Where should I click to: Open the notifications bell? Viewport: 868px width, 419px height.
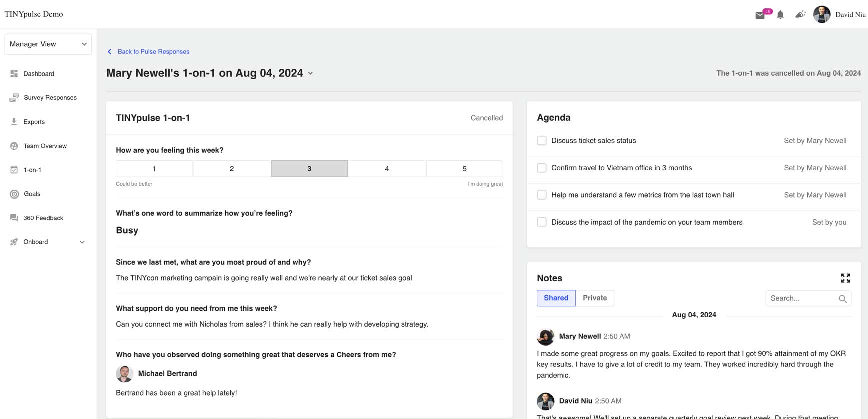pyautogui.click(x=780, y=15)
